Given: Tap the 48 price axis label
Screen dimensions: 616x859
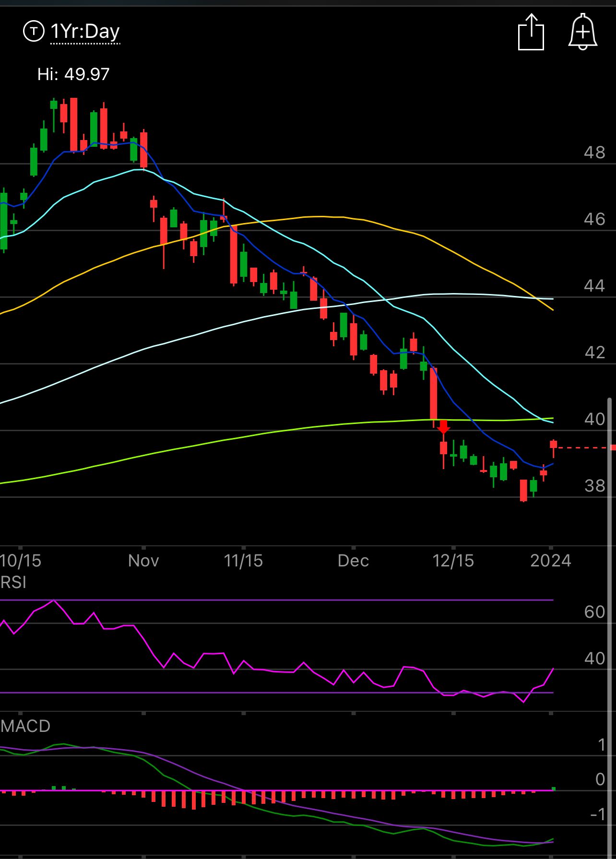Looking at the screenshot, I should [594, 153].
